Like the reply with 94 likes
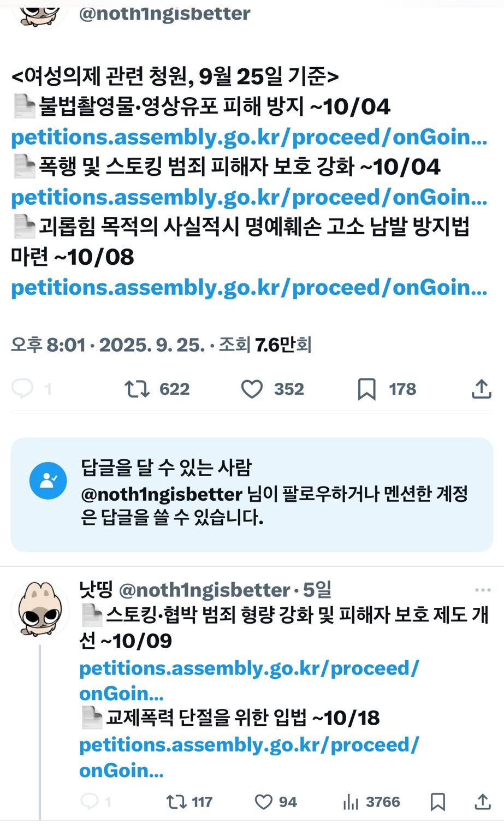 coord(264,801)
